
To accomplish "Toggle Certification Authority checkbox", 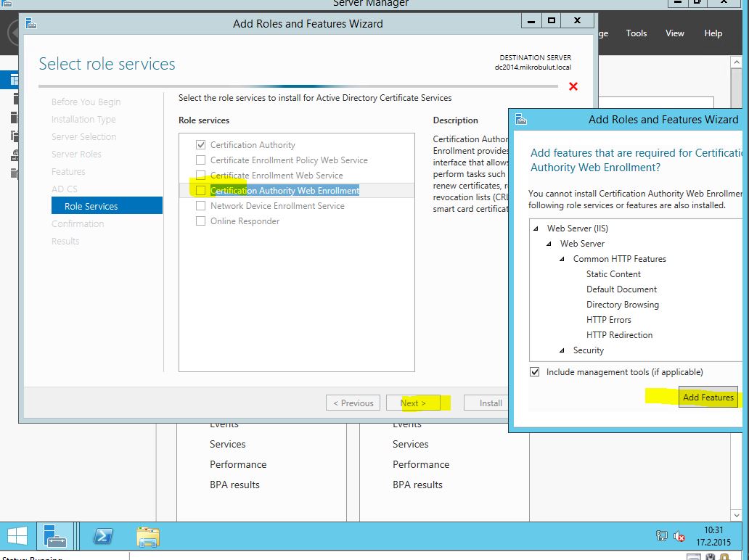I will pyautogui.click(x=200, y=144).
